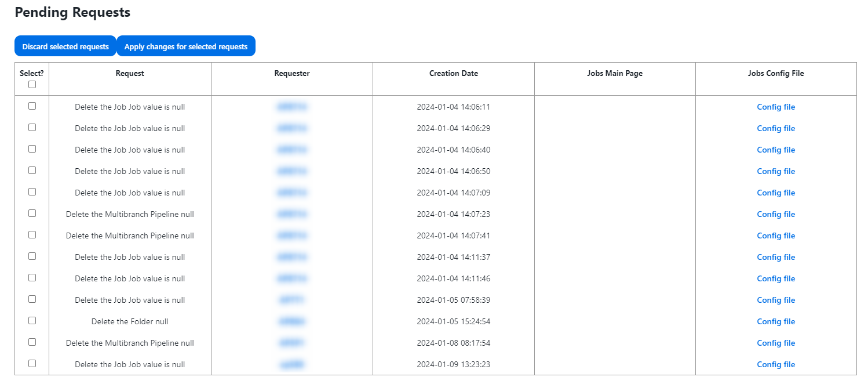868x384 pixels.
Task: Check the request created 2024-01-09 13:23:23
Action: click(32, 364)
